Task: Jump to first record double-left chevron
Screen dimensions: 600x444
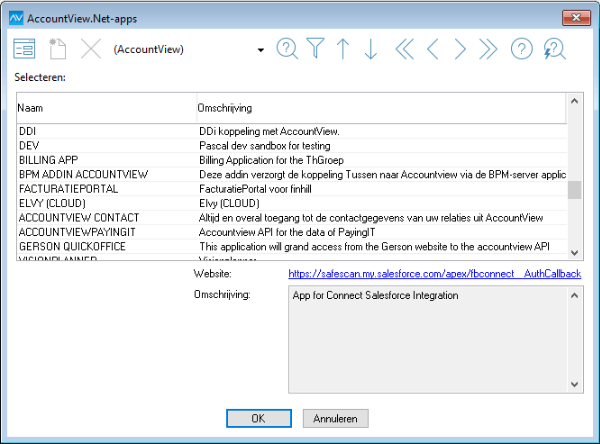Action: [x=404, y=49]
